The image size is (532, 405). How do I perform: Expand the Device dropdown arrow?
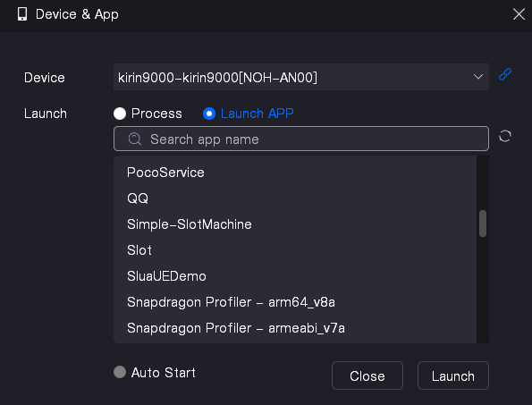[x=478, y=77]
